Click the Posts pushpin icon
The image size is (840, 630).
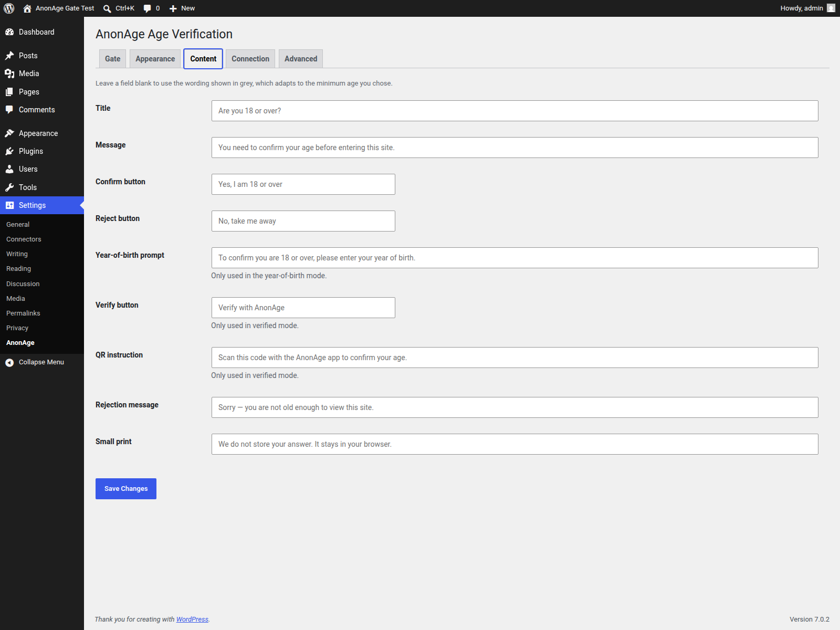point(9,56)
